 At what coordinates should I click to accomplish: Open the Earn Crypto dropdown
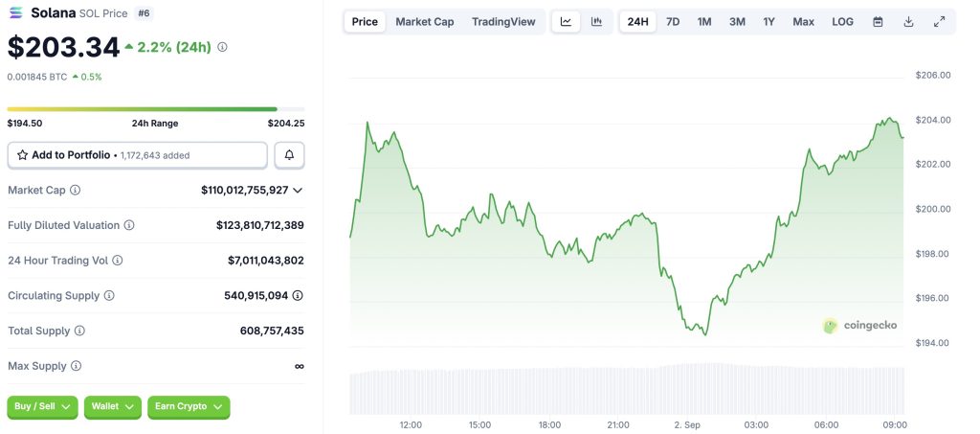tap(189, 406)
